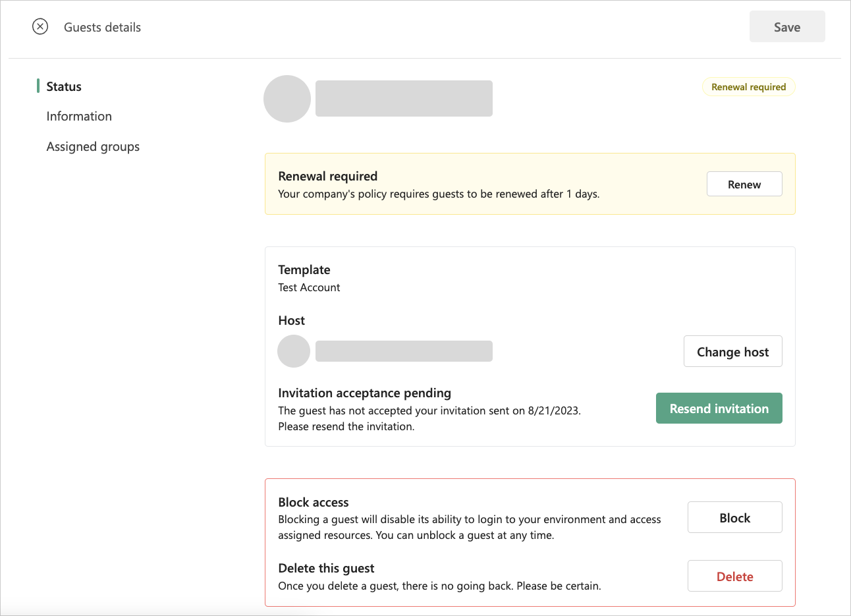This screenshot has height=616, width=851.
Task: Block the guest's access
Action: 734,518
